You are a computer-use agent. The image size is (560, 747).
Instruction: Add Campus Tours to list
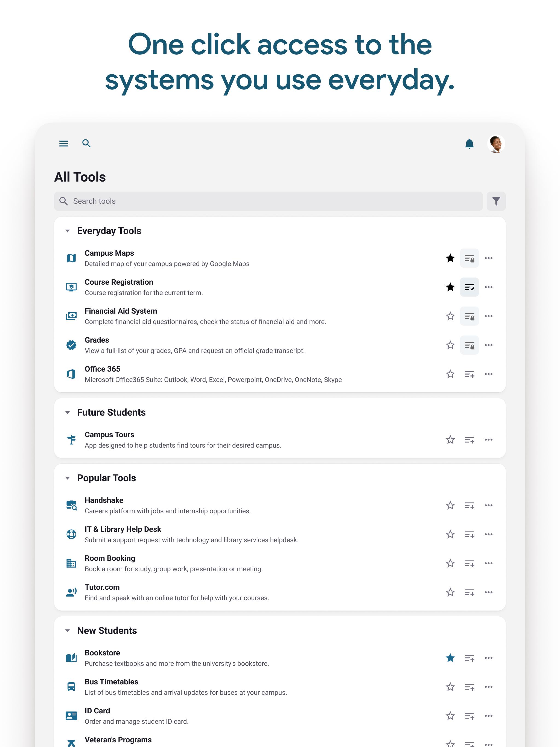click(469, 440)
